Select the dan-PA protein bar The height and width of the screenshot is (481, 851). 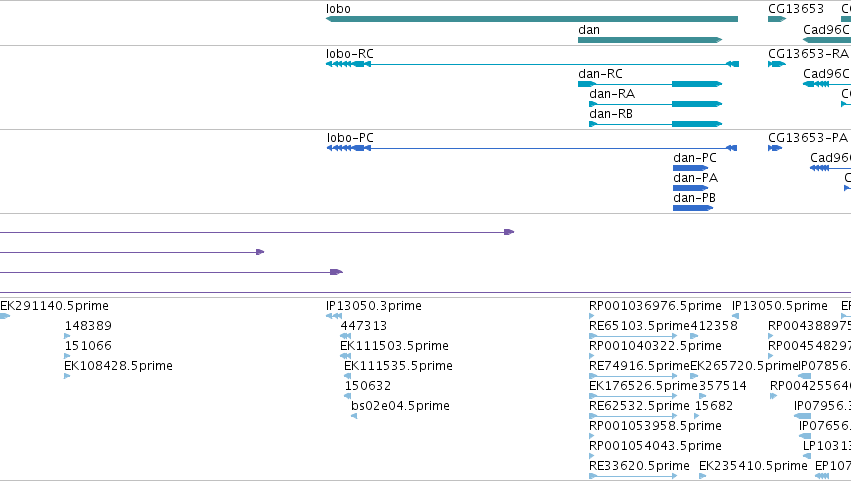tap(690, 188)
